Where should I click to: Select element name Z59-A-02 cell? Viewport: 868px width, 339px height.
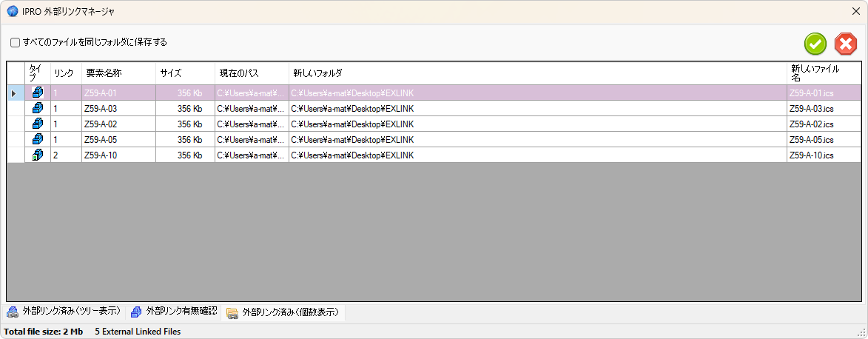[118, 124]
